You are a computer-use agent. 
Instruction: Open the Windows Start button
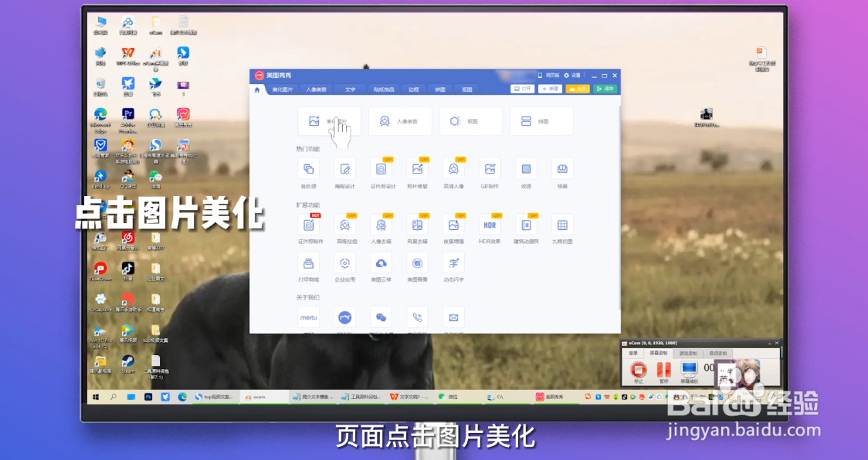[x=96, y=397]
